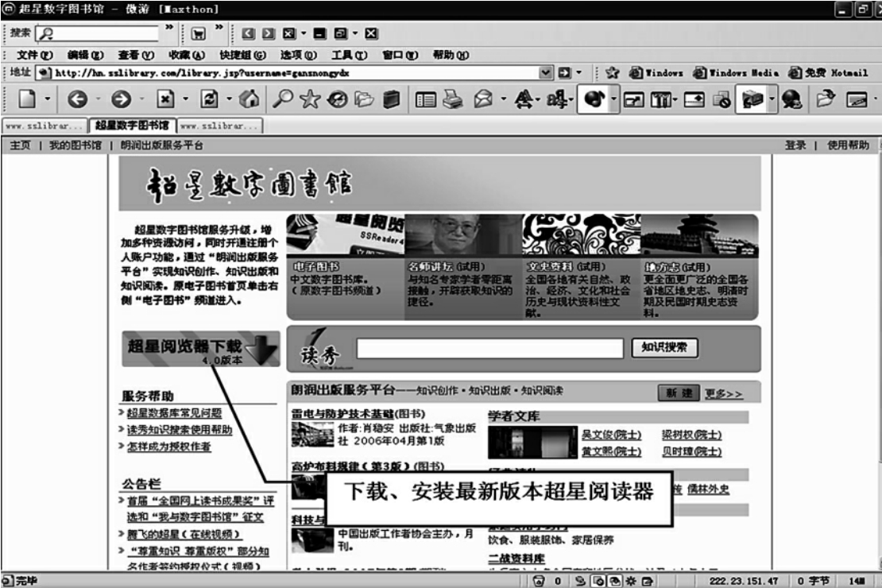
Task: Click the content blocker icon with circle
Action: pos(721,100)
